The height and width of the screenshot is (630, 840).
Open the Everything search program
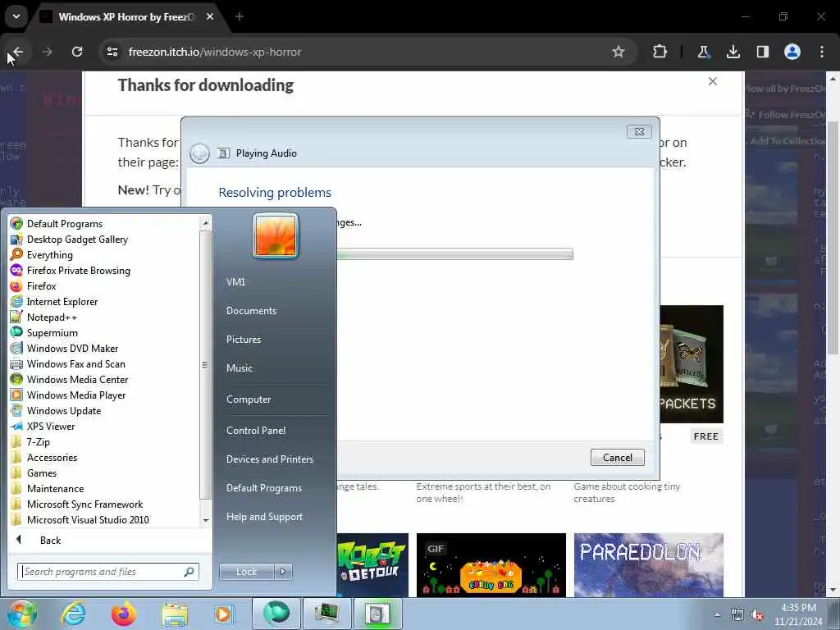click(x=49, y=254)
